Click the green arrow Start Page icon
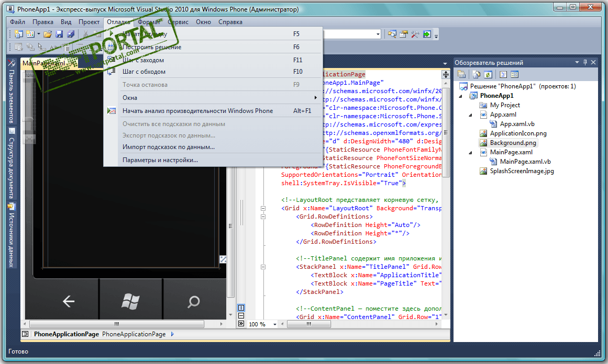 coord(426,35)
